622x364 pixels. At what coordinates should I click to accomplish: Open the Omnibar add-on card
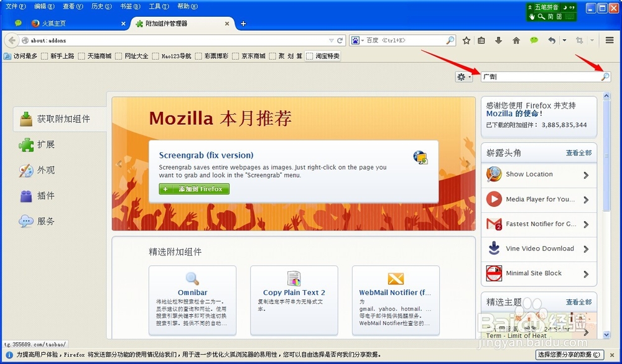(192, 301)
